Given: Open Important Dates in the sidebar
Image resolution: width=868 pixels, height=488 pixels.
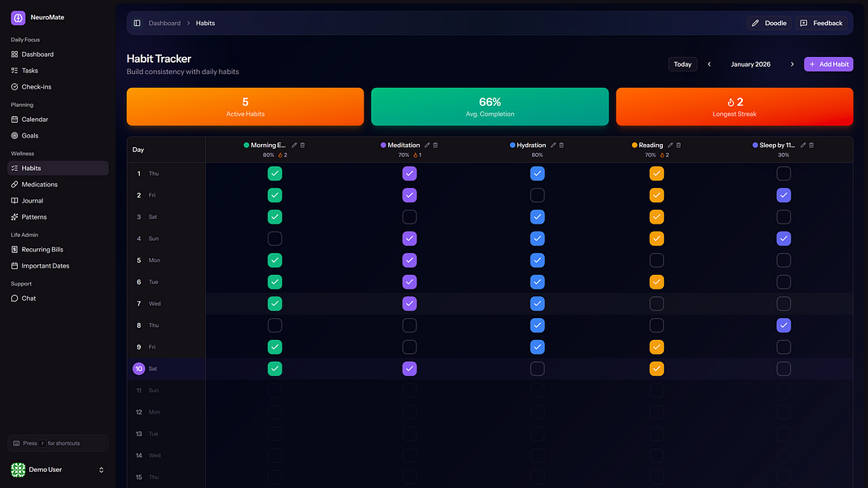Looking at the screenshot, I should pyautogui.click(x=58, y=266).
